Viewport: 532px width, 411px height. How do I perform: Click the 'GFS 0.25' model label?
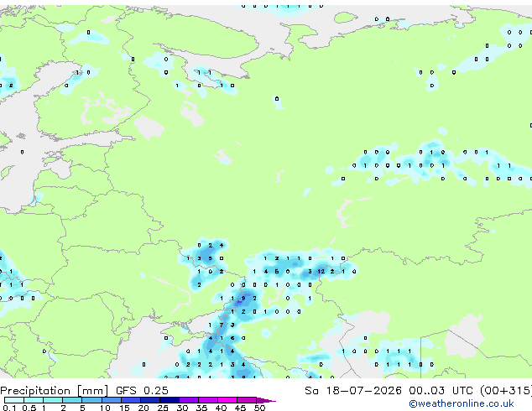142,391
